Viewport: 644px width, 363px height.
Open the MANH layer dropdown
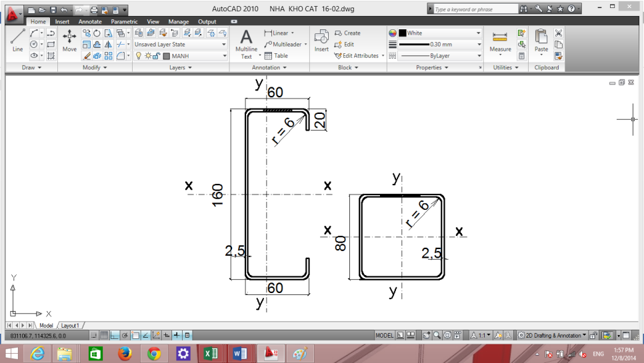coord(180,56)
